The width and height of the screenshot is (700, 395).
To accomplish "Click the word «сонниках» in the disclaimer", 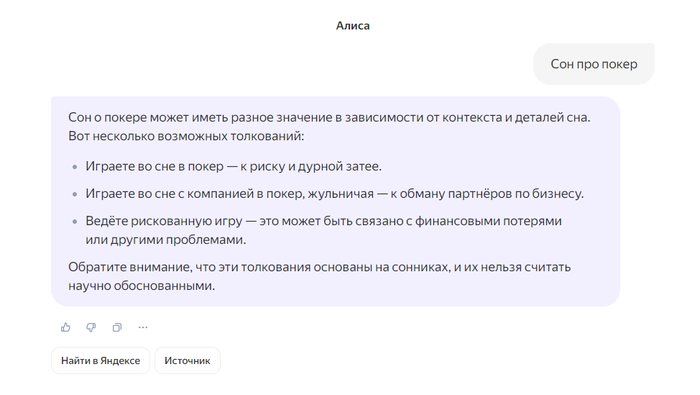I will tap(421, 267).
